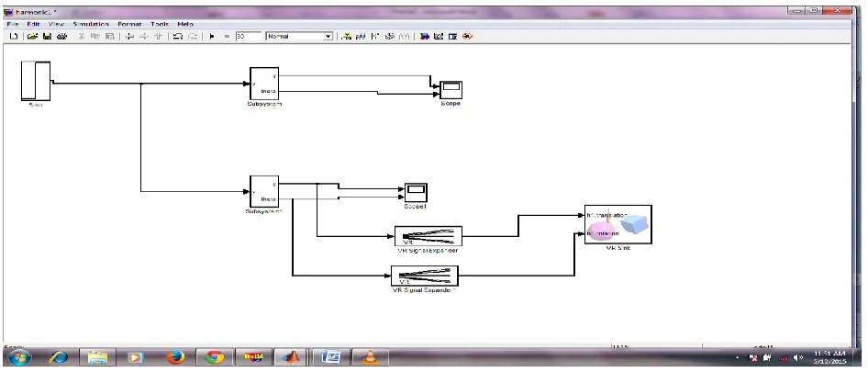Open the Edit menu

coord(34,25)
